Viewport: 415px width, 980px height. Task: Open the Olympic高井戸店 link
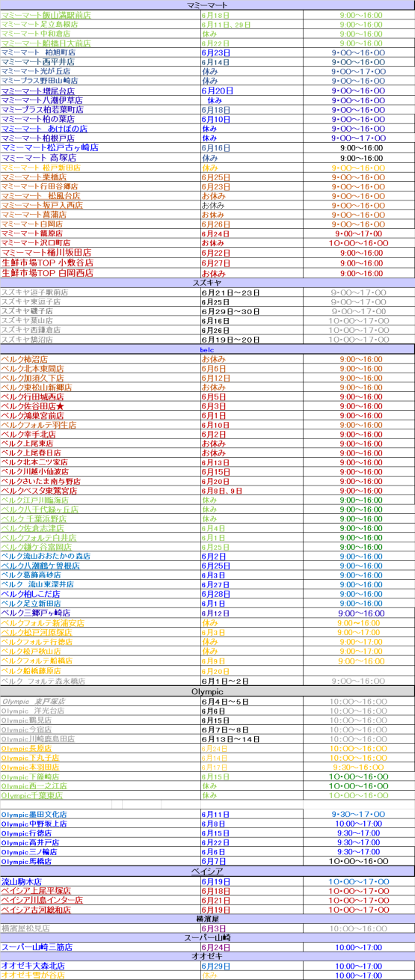tap(30, 842)
